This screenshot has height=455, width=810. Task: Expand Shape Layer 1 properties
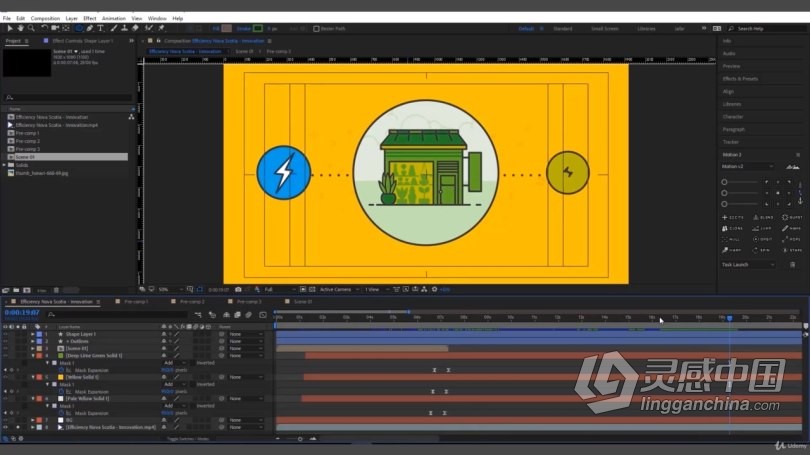pyautogui.click(x=33, y=334)
